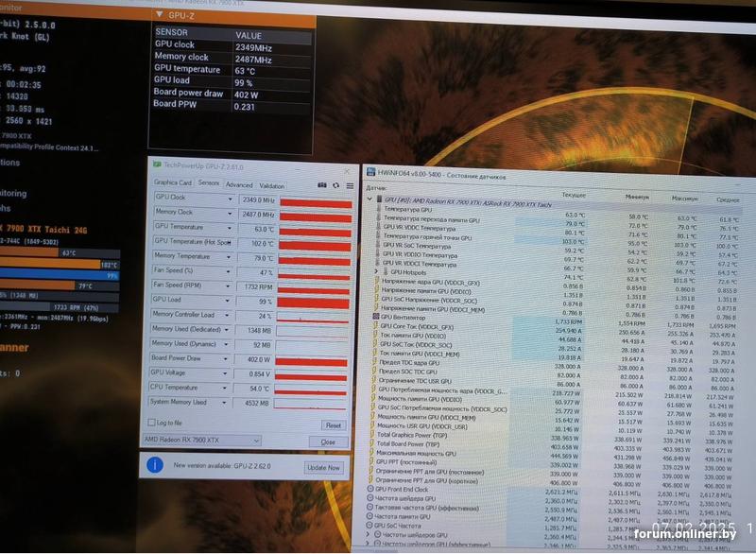Click the 2349.0 MHz GPU Clock value
The height and width of the screenshot is (554, 756).
click(258, 199)
